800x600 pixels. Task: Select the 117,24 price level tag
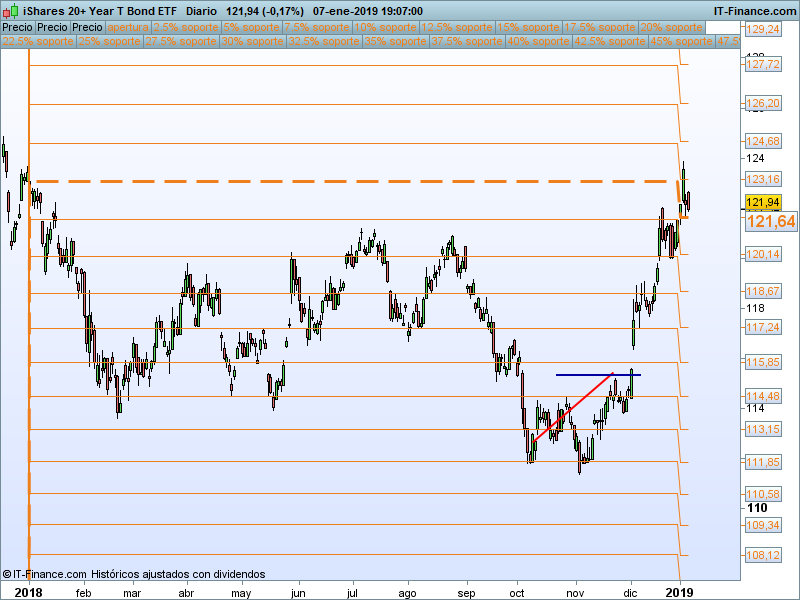[x=763, y=327]
